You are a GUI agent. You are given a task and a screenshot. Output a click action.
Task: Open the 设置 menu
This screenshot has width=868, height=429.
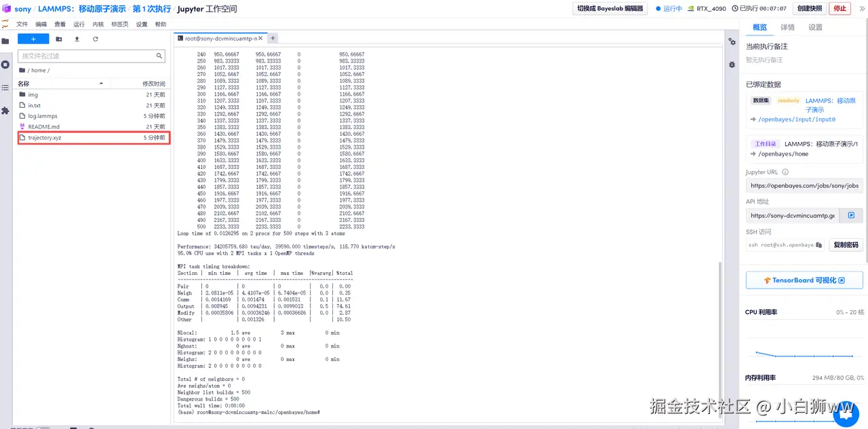(141, 24)
